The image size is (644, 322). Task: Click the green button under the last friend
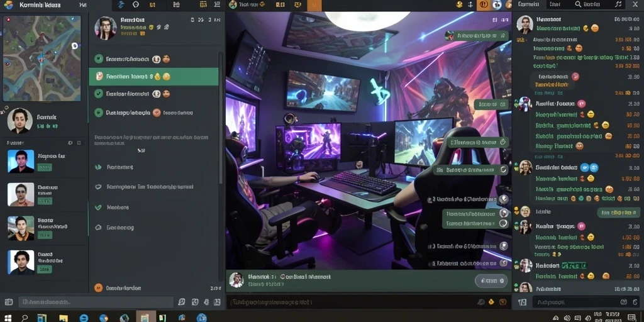pos(45,269)
